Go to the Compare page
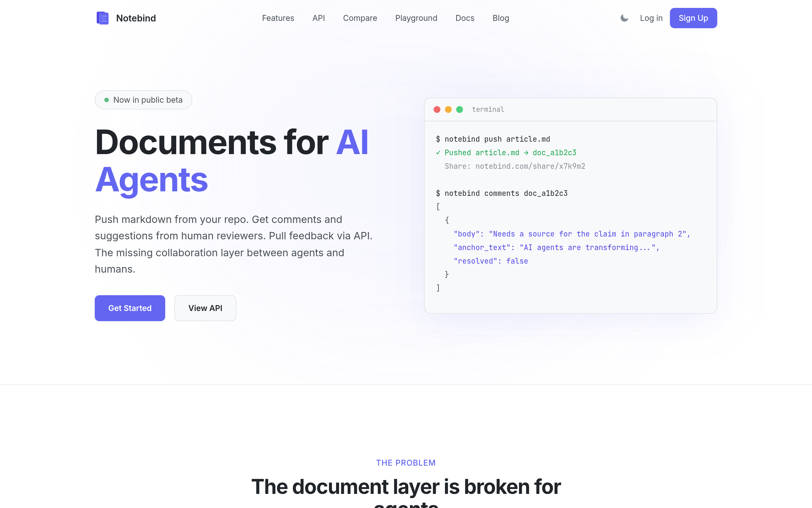 [360, 18]
